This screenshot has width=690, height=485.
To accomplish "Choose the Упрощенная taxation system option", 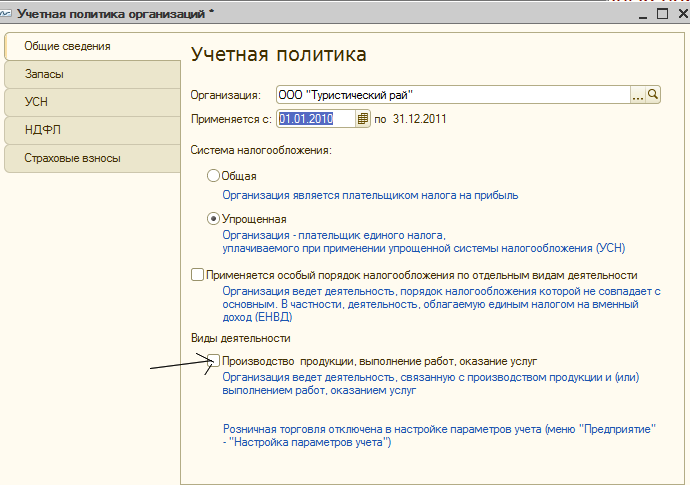I will [213, 219].
